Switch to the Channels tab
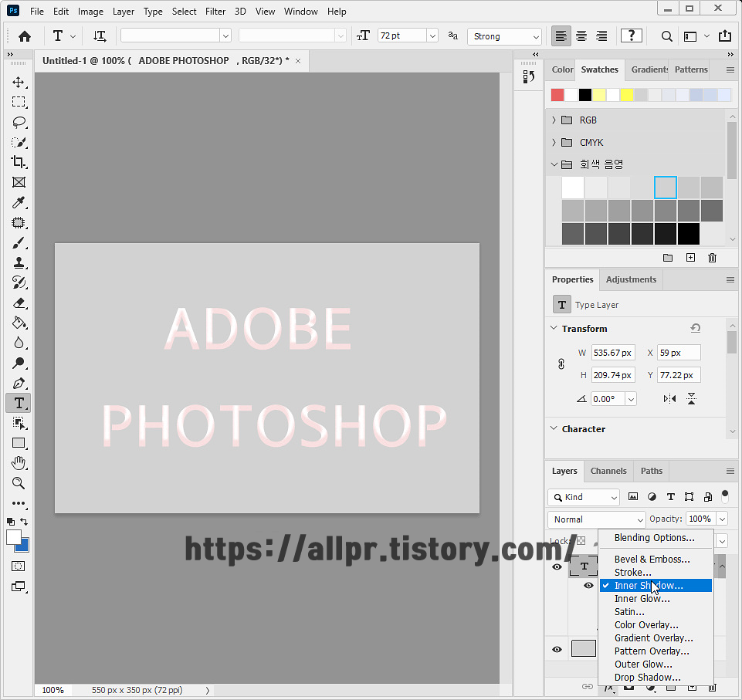This screenshot has height=700, width=742. tap(608, 471)
